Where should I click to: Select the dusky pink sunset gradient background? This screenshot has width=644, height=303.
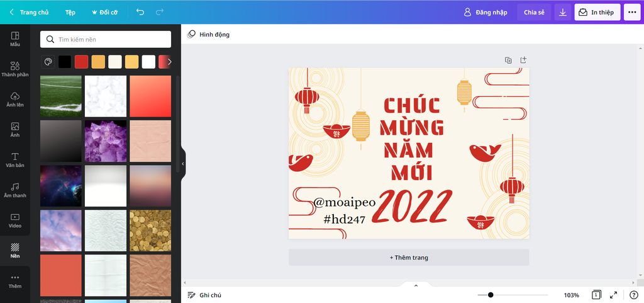[150, 186]
